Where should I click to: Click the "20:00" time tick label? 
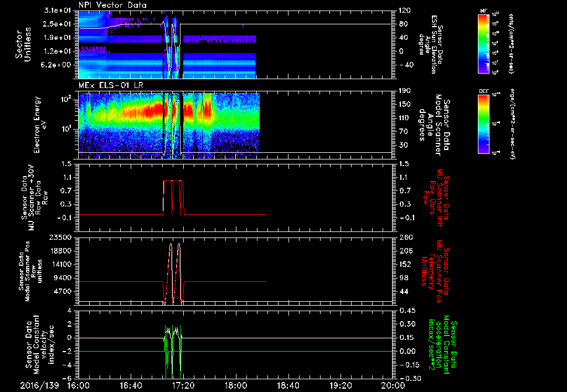(393, 385)
